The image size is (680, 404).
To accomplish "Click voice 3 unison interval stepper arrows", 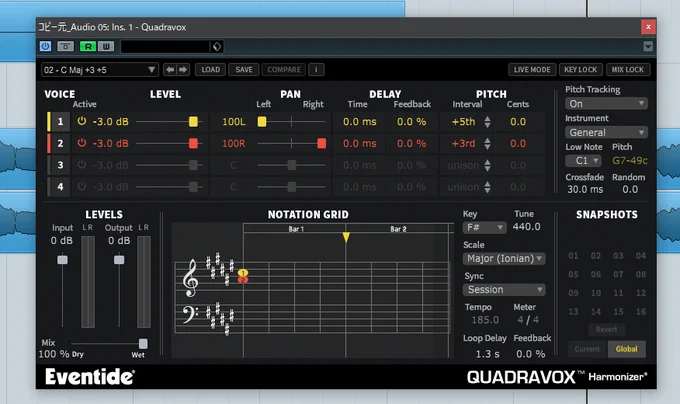I will tap(487, 165).
